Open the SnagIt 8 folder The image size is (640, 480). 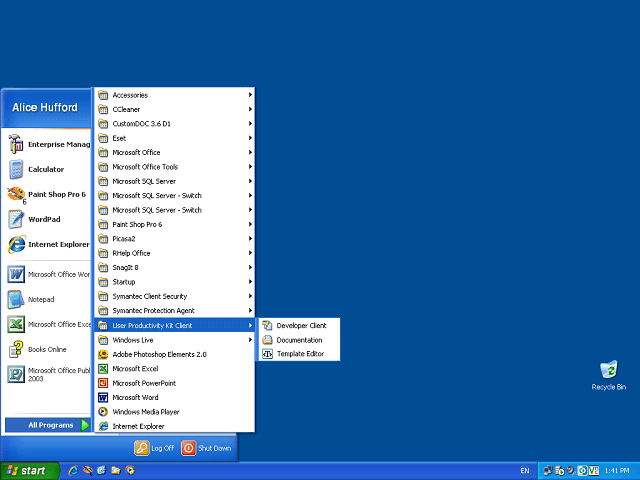[174, 267]
